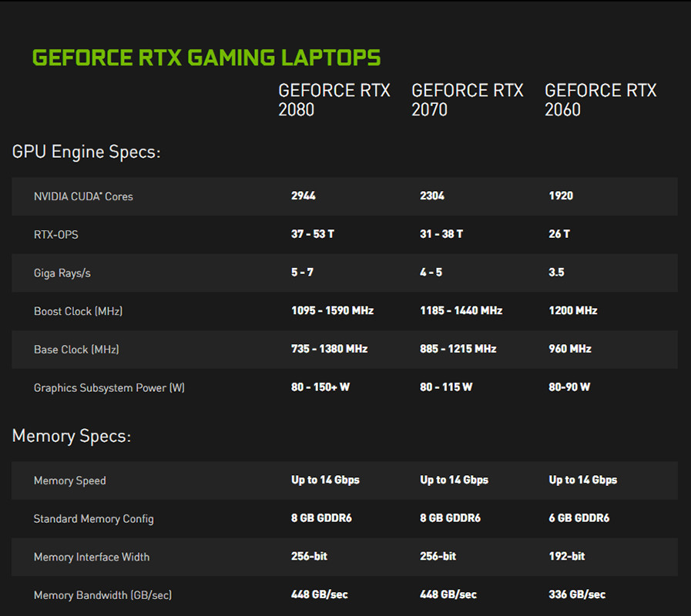Click the Memory Interface Width row label
Image resolution: width=691 pixels, height=616 pixels.
pyautogui.click(x=92, y=557)
